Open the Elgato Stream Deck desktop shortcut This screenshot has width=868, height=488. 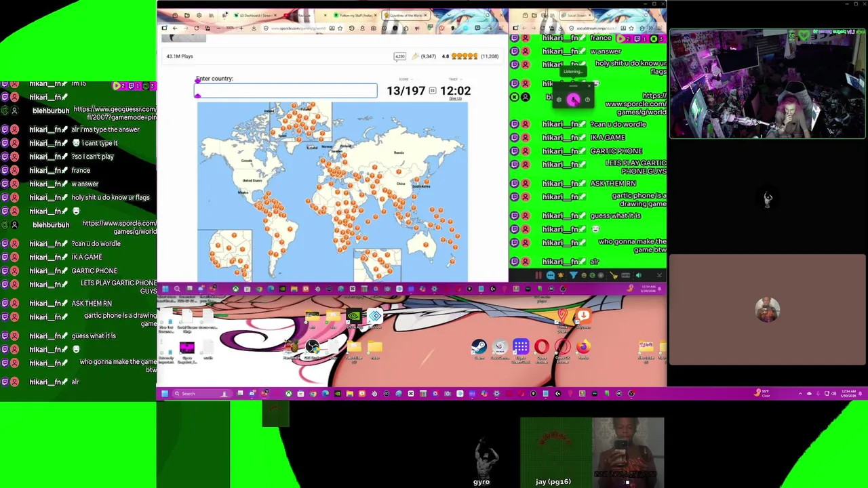(x=521, y=350)
